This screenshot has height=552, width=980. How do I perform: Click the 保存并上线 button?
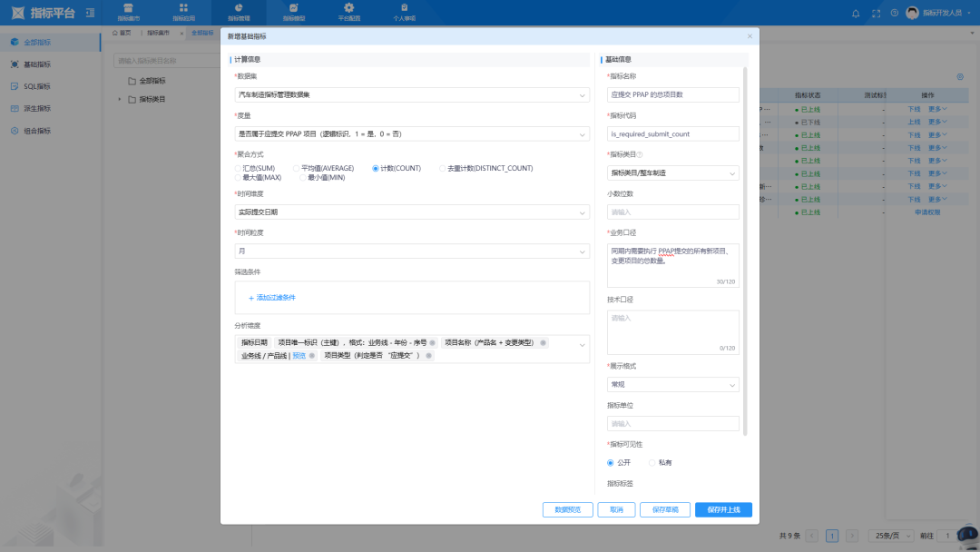pos(723,510)
